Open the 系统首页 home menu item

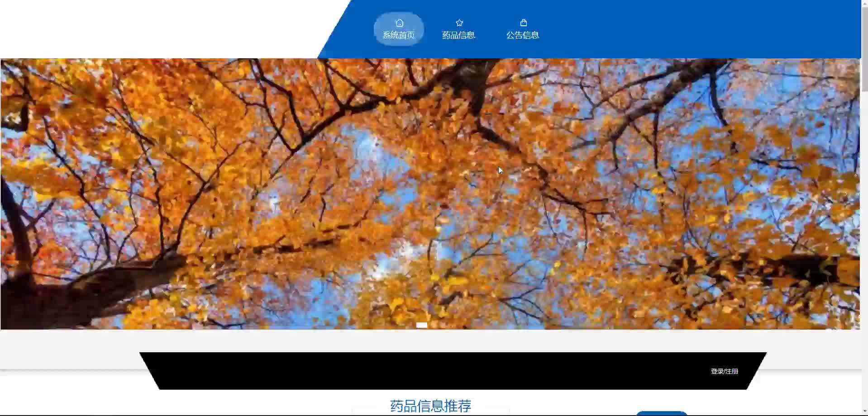[399, 29]
